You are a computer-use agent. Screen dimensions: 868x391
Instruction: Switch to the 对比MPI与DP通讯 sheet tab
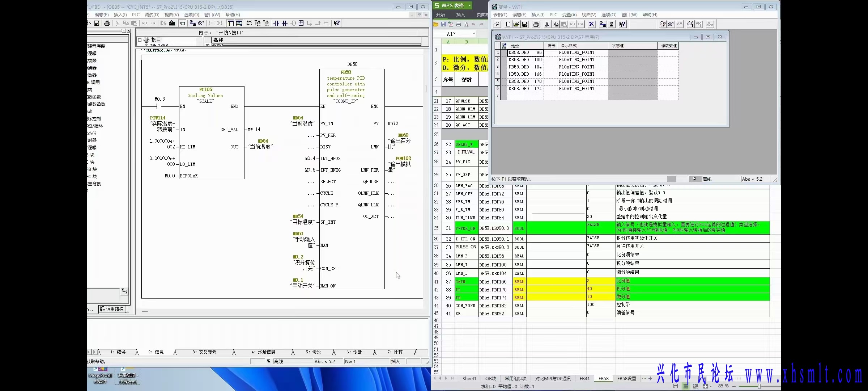[553, 379]
